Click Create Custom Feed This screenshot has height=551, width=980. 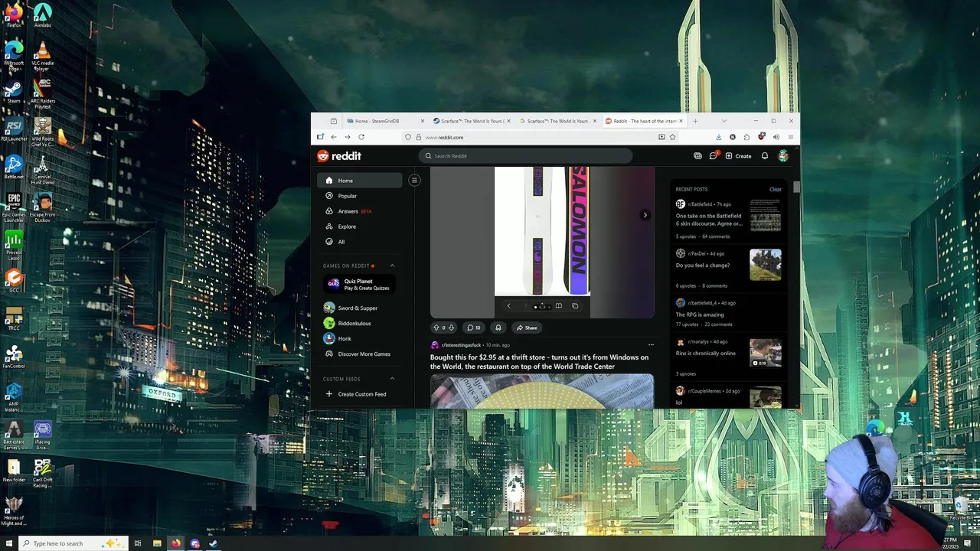coord(357,394)
